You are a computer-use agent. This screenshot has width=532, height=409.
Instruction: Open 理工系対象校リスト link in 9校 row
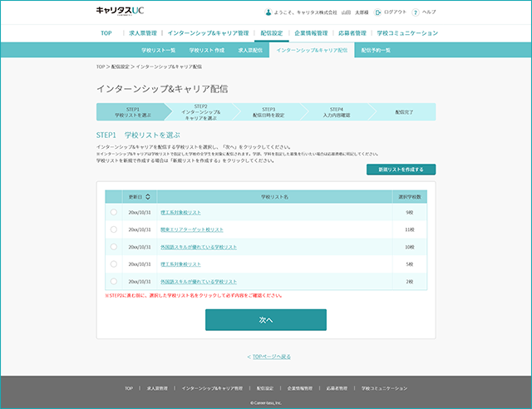pos(180,213)
